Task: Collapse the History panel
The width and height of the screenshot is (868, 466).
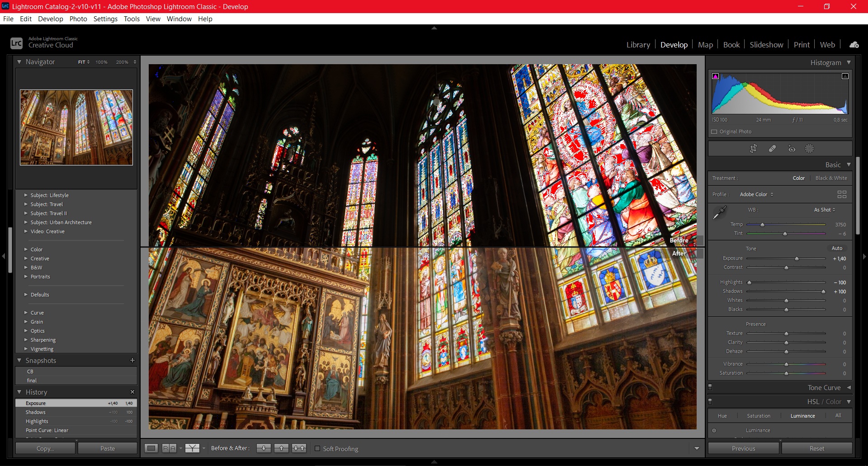Action: click(19, 392)
